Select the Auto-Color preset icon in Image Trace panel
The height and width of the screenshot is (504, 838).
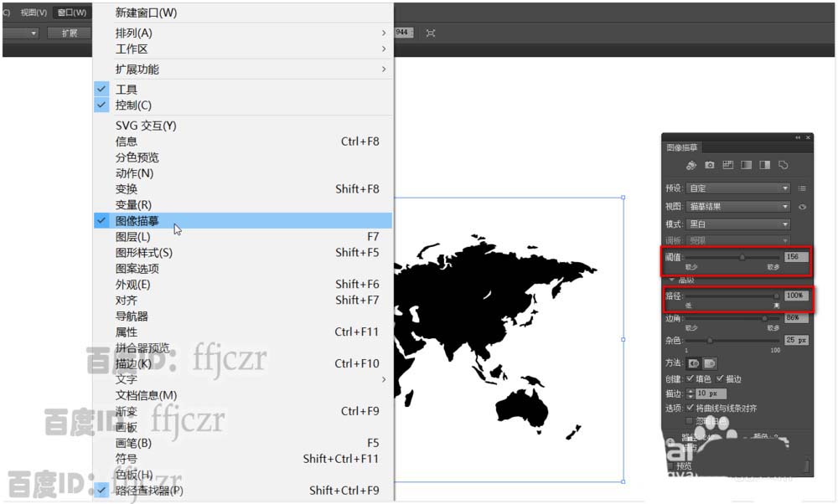690,163
